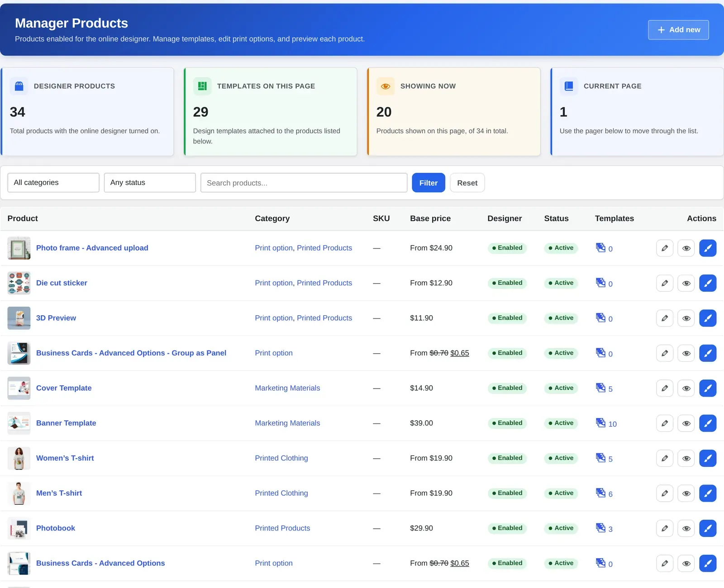724x588 pixels.
Task: Click eye icon in 3D Preview row
Action: [x=686, y=318]
